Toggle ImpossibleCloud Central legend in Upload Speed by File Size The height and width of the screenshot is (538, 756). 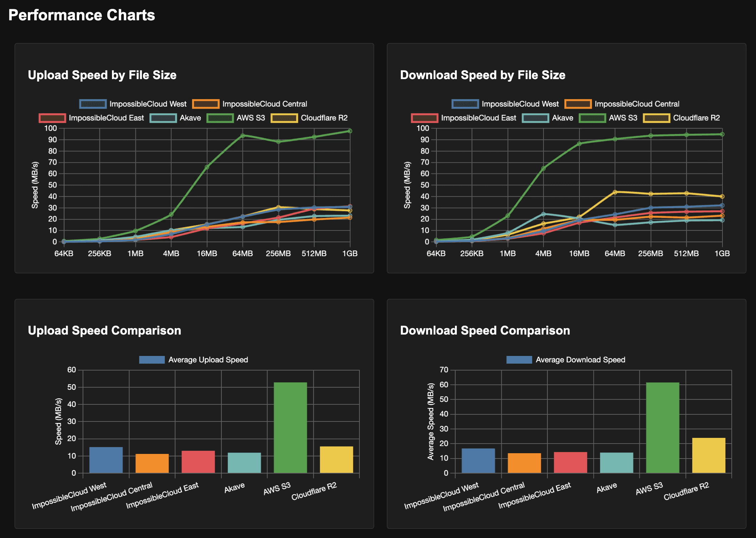point(250,104)
